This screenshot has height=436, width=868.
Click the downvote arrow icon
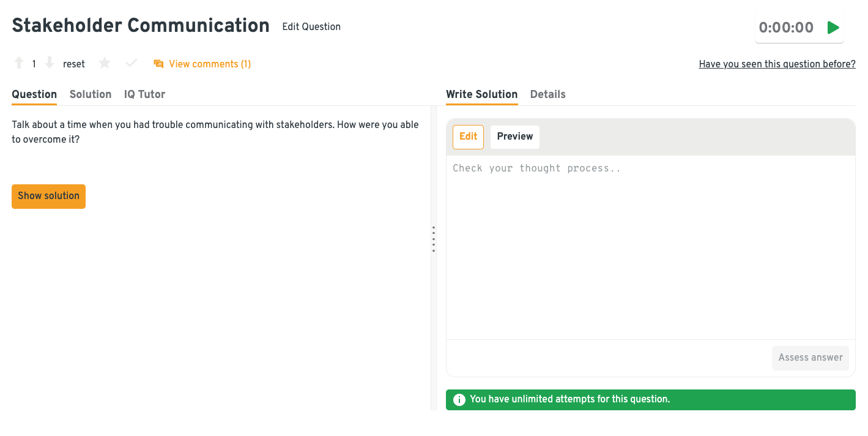point(50,63)
